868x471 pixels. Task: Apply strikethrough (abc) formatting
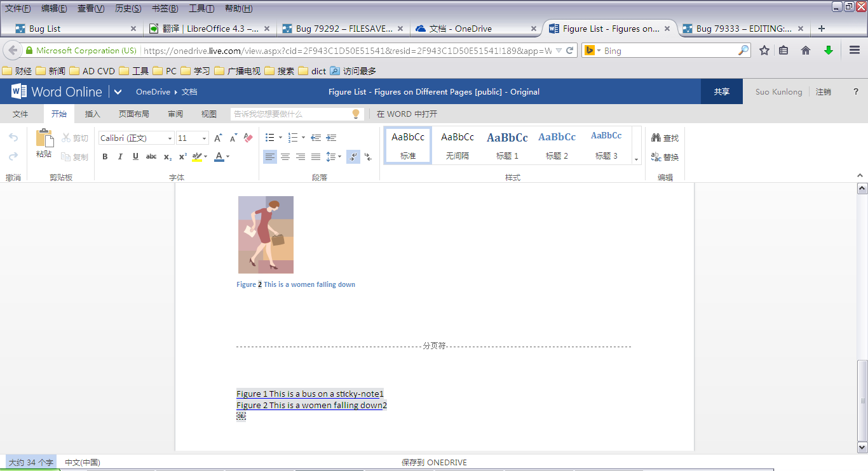pos(151,157)
